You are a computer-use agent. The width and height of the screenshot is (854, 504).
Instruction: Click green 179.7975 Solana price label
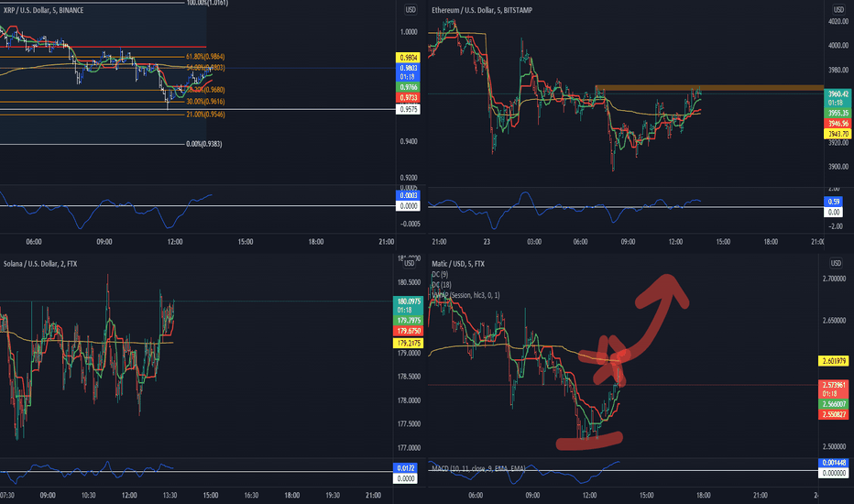click(408, 321)
